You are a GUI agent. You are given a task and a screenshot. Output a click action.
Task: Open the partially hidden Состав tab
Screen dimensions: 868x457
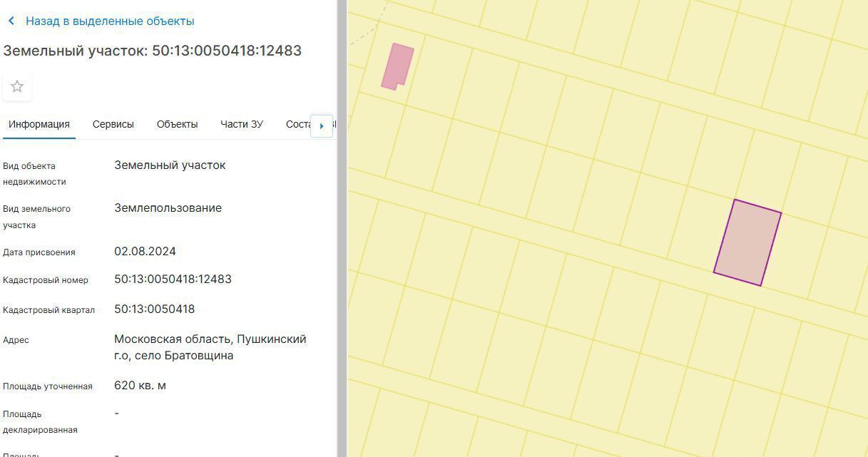click(x=298, y=124)
